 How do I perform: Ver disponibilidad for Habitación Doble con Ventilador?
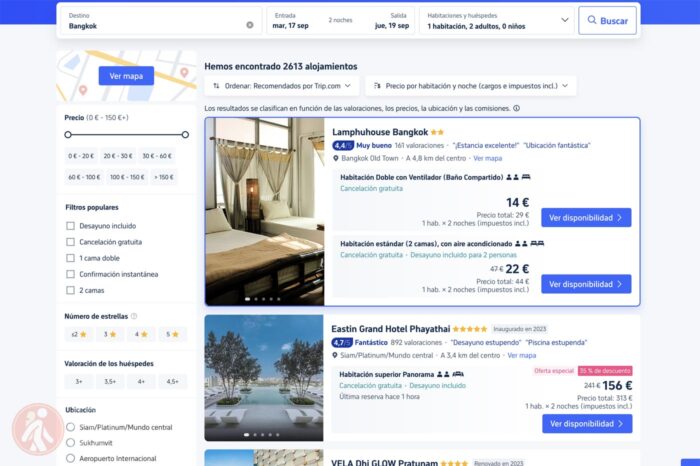click(x=586, y=218)
